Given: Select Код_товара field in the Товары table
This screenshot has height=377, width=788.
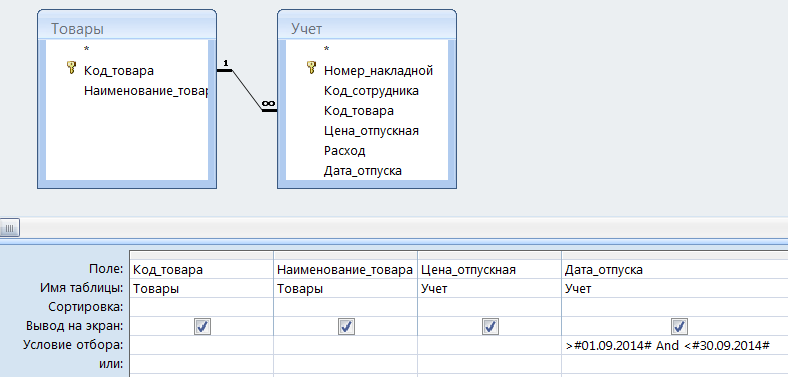Looking at the screenshot, I should click(119, 70).
